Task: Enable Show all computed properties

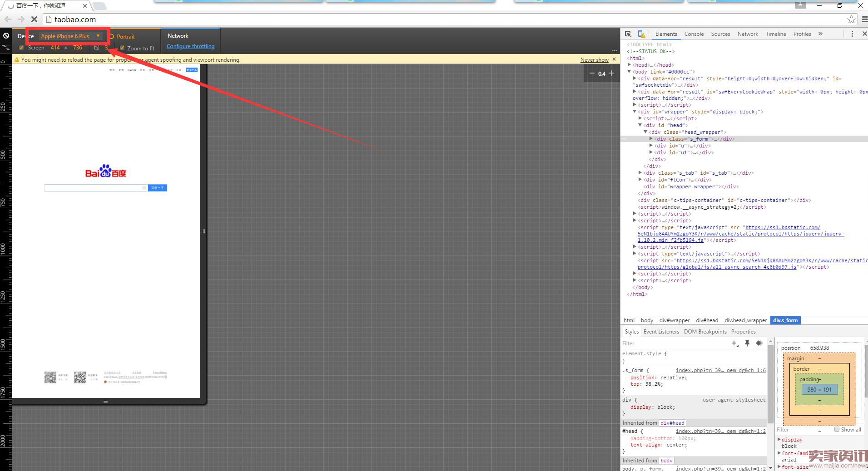Action: (x=837, y=429)
